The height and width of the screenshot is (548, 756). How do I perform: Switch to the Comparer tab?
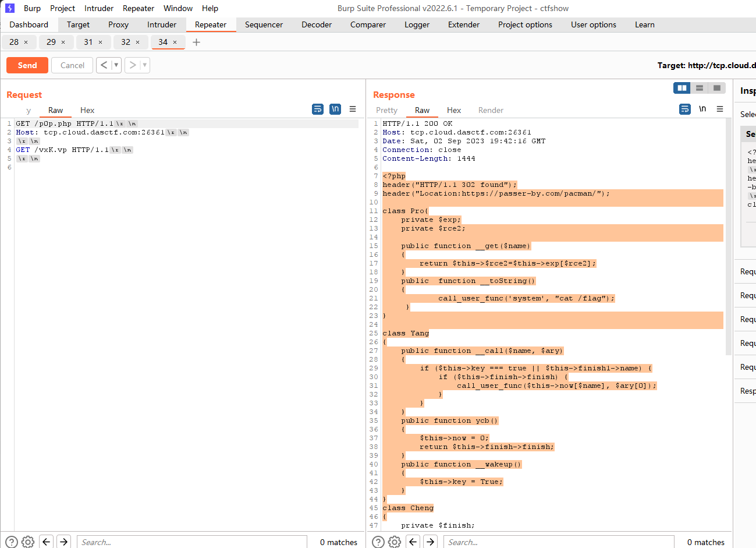tap(368, 24)
